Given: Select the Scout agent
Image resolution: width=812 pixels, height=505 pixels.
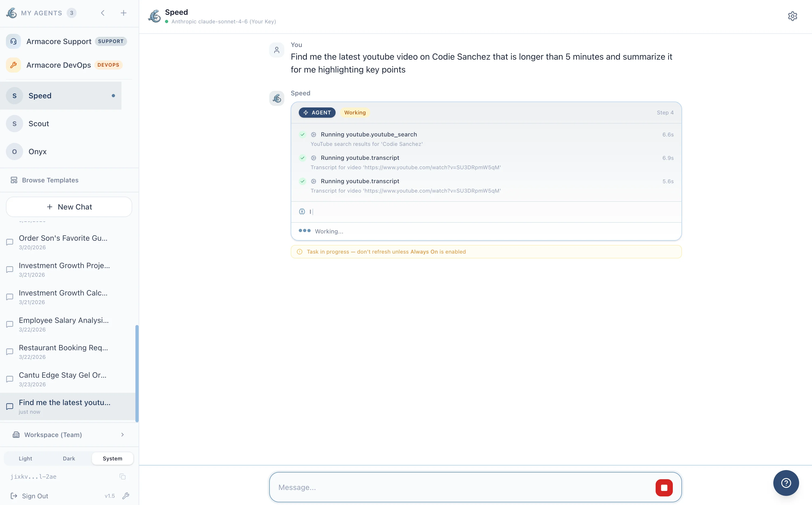Looking at the screenshot, I should [x=39, y=123].
